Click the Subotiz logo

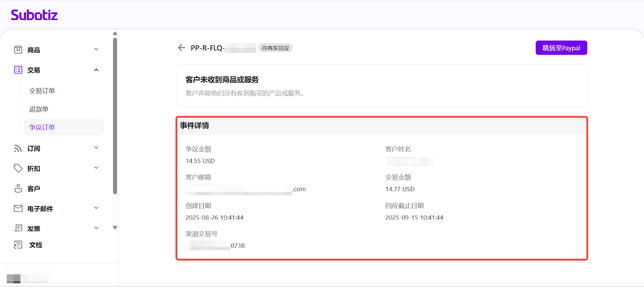pyautogui.click(x=34, y=15)
